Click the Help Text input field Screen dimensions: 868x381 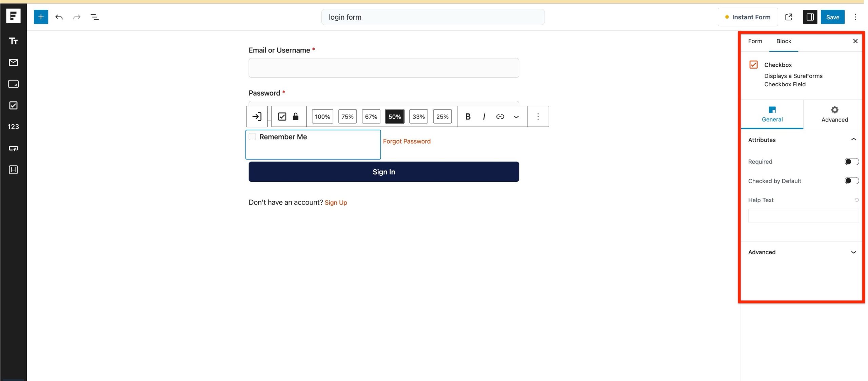click(803, 216)
